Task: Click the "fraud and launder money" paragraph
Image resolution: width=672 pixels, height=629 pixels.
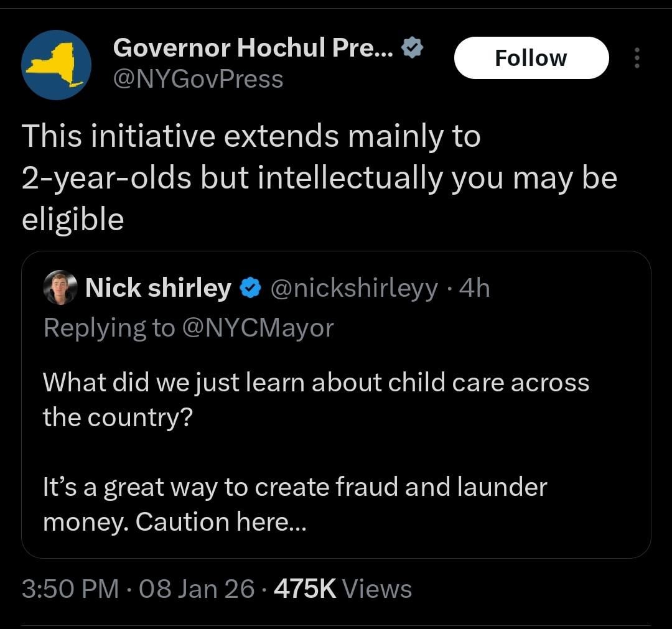Action: pyautogui.click(x=294, y=504)
